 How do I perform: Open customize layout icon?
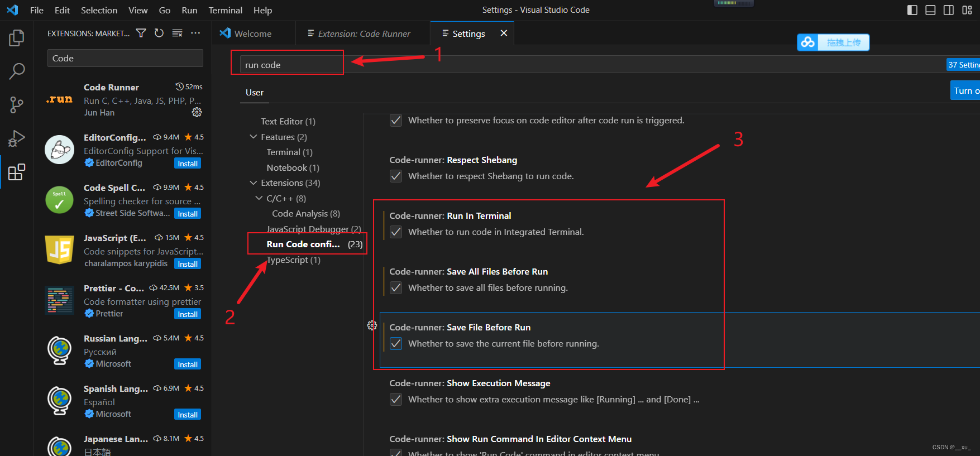coord(967,10)
